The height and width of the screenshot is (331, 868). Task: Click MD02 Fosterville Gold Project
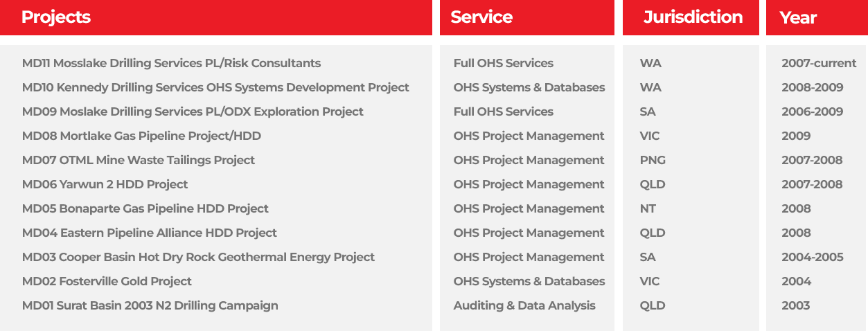[107, 281]
